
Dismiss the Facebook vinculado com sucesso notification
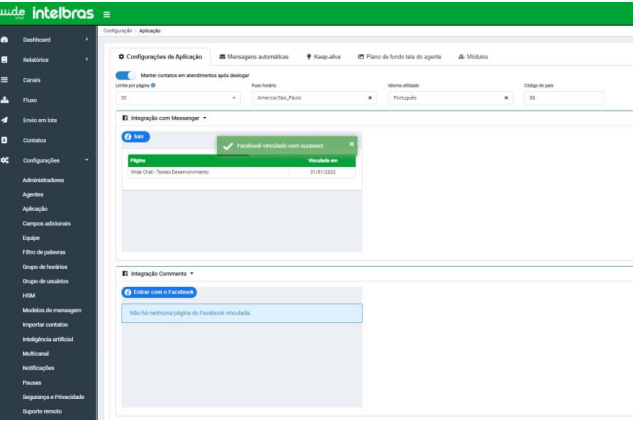(x=352, y=144)
